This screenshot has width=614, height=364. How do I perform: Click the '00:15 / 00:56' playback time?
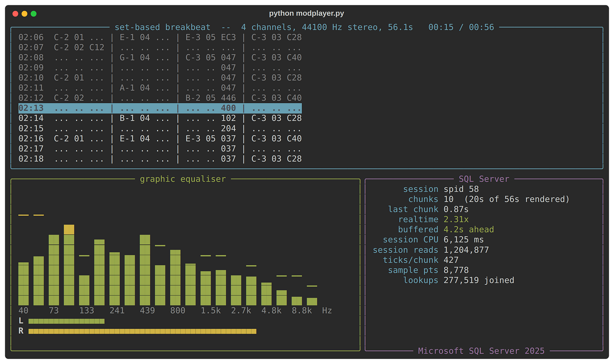click(461, 27)
